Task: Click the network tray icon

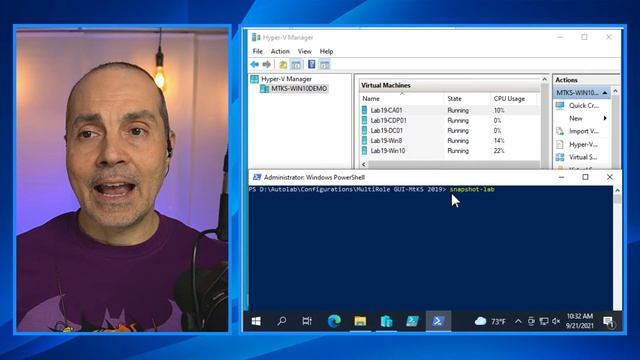Action: (544, 322)
